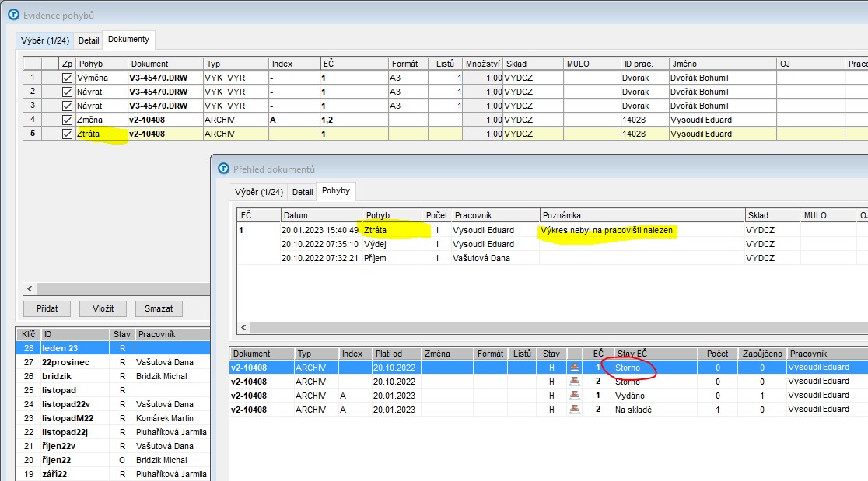Click the Vložit button
This screenshot has height=481, width=868.
[103, 308]
